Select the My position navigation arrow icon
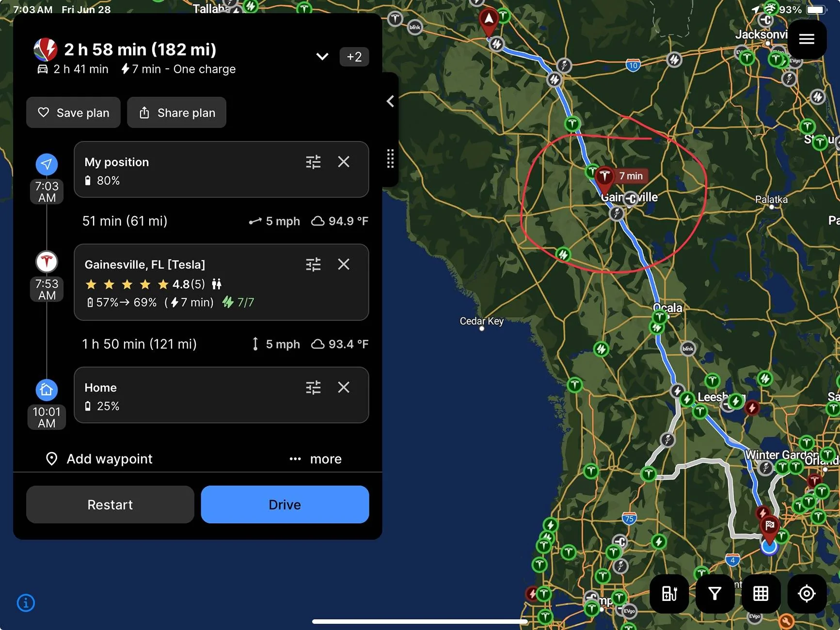This screenshot has height=630, width=840. [x=47, y=165]
